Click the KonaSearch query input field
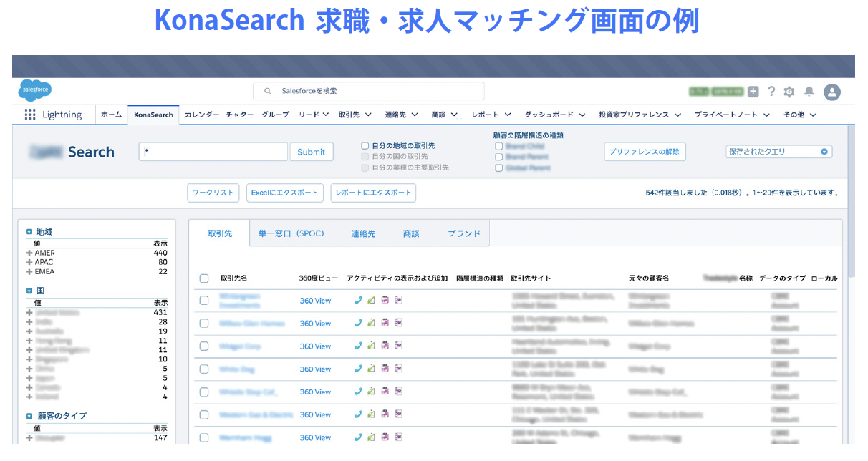Image resolution: width=868 pixels, height=461 pixels. coord(213,152)
